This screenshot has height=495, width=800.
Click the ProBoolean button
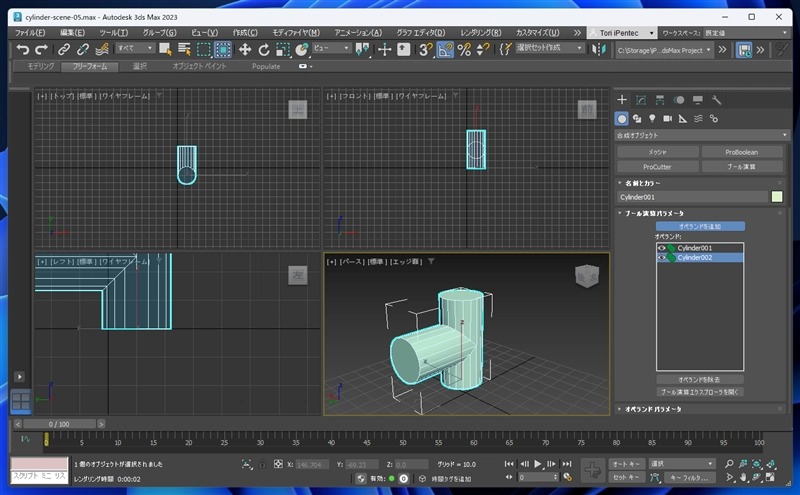[x=742, y=152]
